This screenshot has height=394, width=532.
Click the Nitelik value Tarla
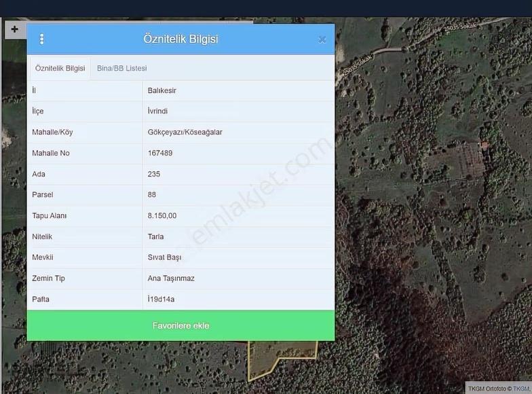[x=155, y=236]
